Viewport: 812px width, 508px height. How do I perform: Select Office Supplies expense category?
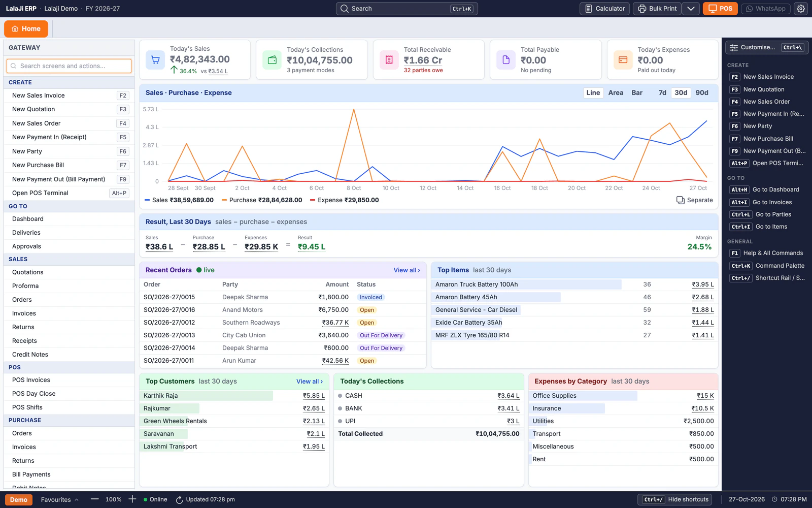coord(623,396)
